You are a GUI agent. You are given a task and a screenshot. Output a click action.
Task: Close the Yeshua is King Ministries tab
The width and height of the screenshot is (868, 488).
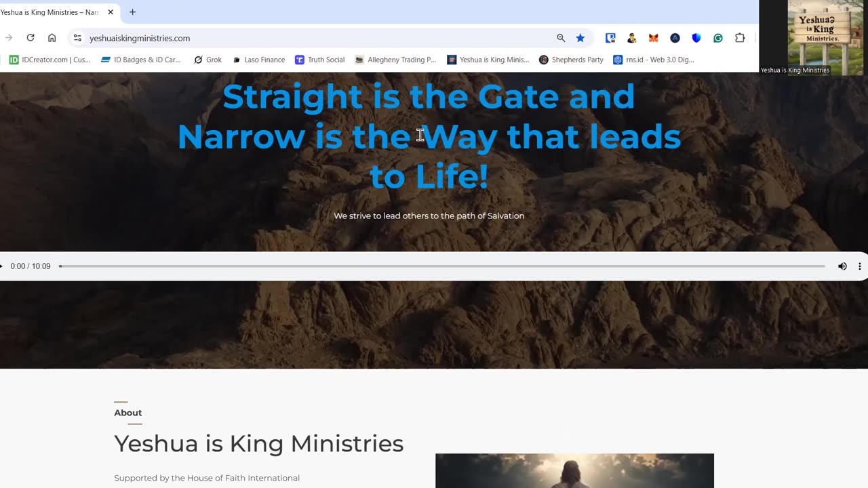(111, 12)
